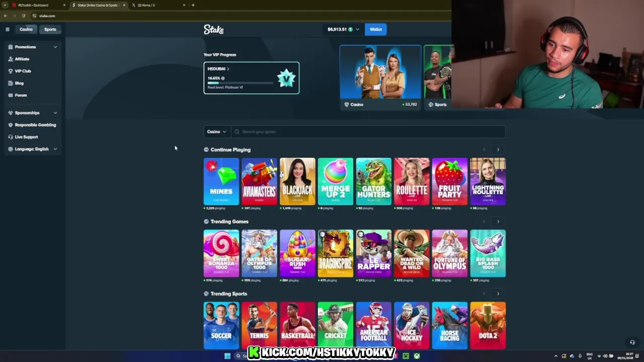Viewport: 644px width, 362px height.
Task: Open the Mines game thumbnail
Action: [x=221, y=182]
